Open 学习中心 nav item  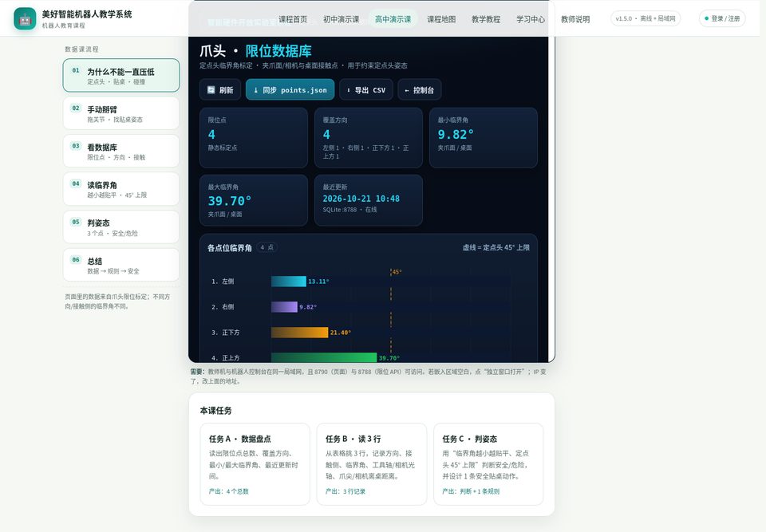tap(531, 19)
